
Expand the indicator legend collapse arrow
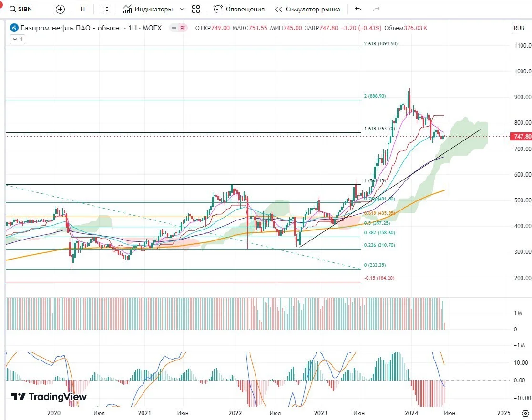[17, 40]
